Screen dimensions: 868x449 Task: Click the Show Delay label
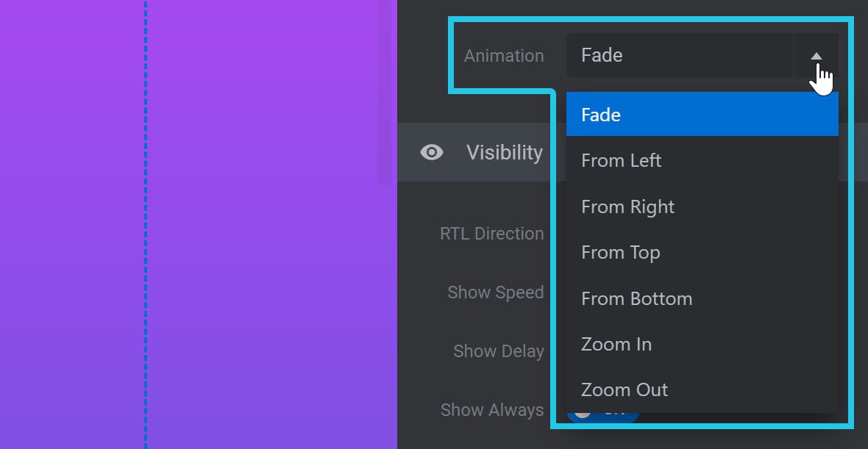[x=498, y=351]
